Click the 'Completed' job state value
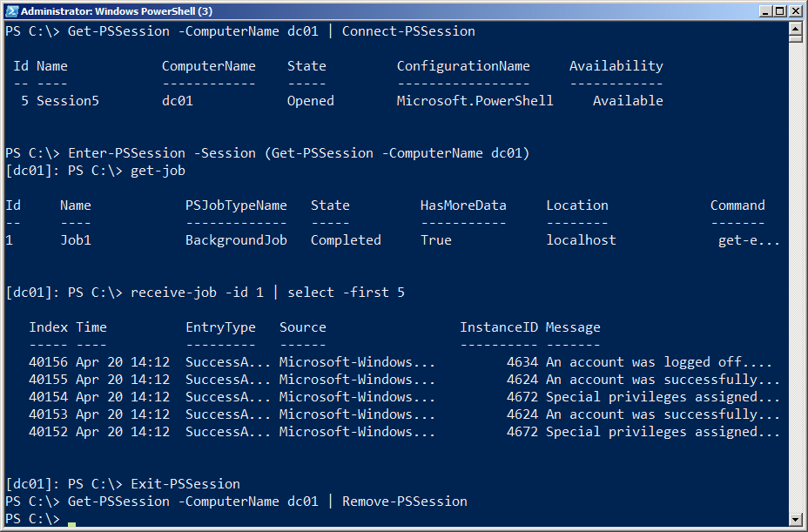This screenshot has width=808, height=532. coord(346,240)
